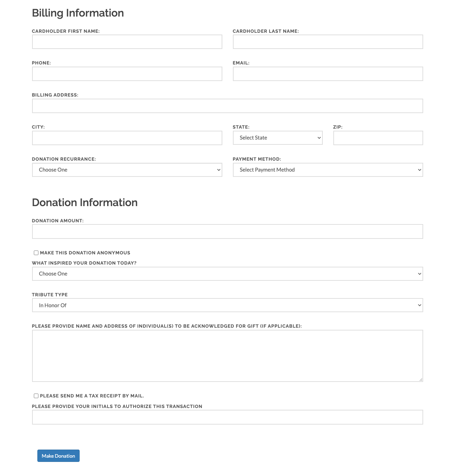Click the Donation Amount field

(x=227, y=231)
